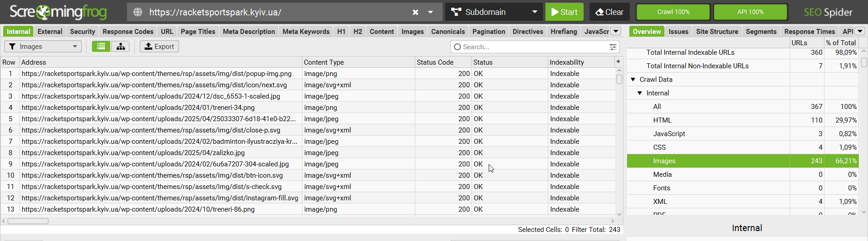Switch to tree view icon

click(121, 47)
